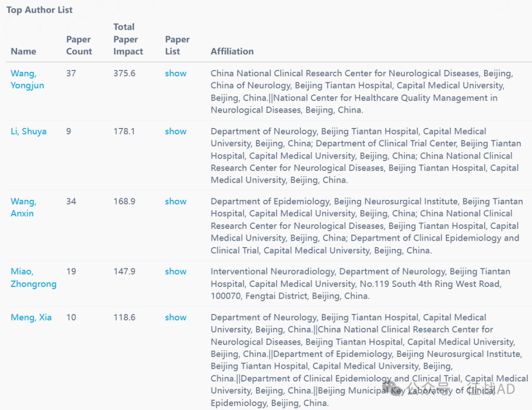Click the Paper Count column header
The image size is (532, 410).
coord(79,45)
